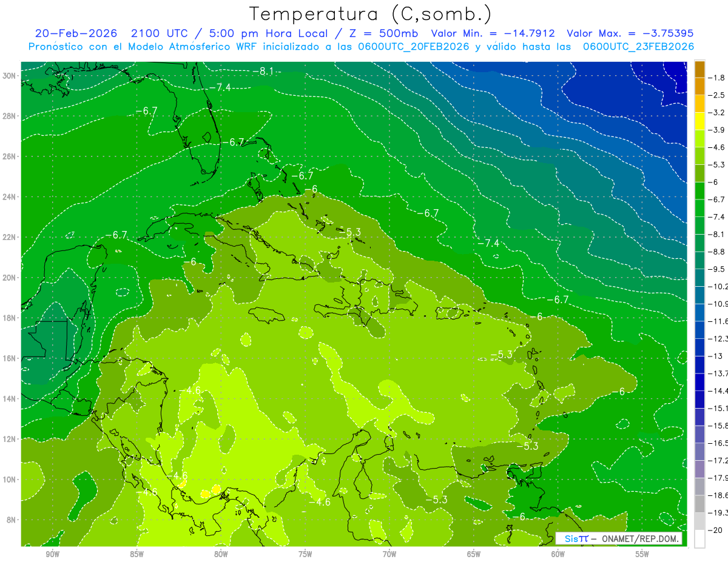728x562 pixels.
Task: Click latitude axis label 28N
Action: coord(9,116)
